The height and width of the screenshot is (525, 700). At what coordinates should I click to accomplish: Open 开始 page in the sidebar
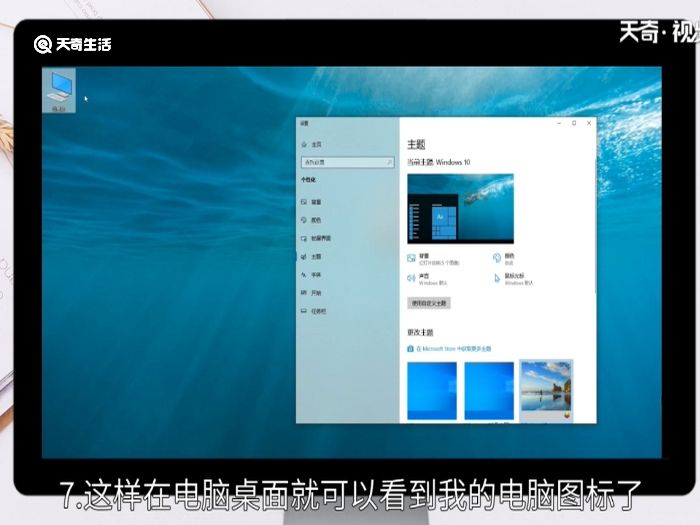coord(312,293)
